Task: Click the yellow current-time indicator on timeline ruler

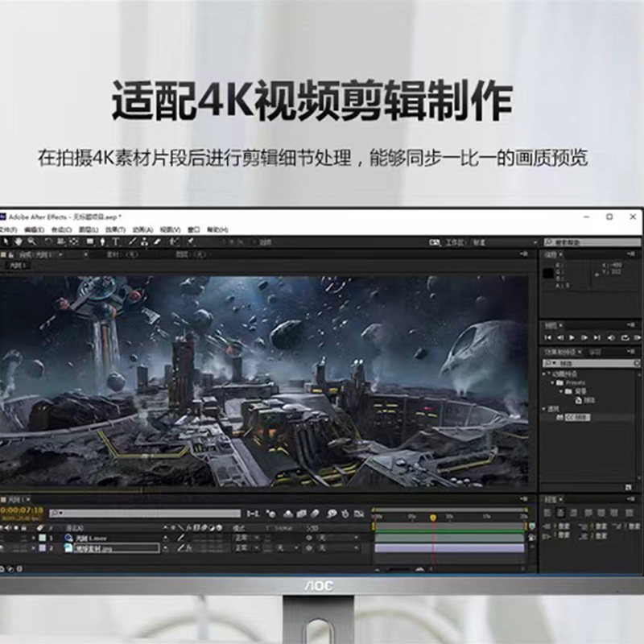Action: pos(433,518)
